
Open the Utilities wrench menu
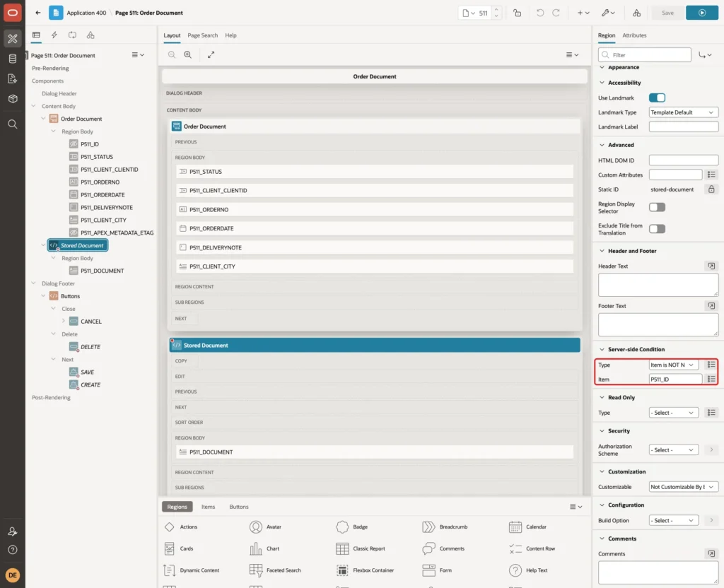(x=608, y=13)
